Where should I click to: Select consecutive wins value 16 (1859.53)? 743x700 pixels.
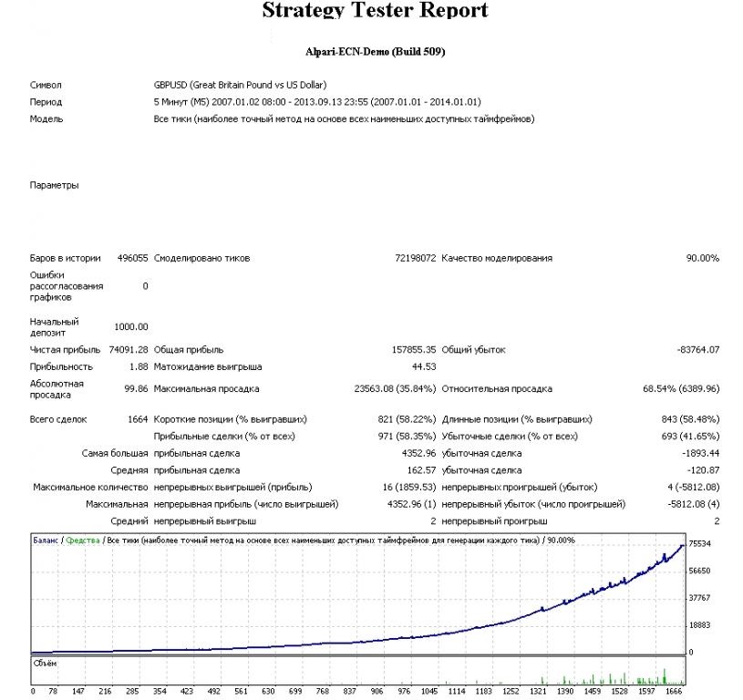coord(409,488)
